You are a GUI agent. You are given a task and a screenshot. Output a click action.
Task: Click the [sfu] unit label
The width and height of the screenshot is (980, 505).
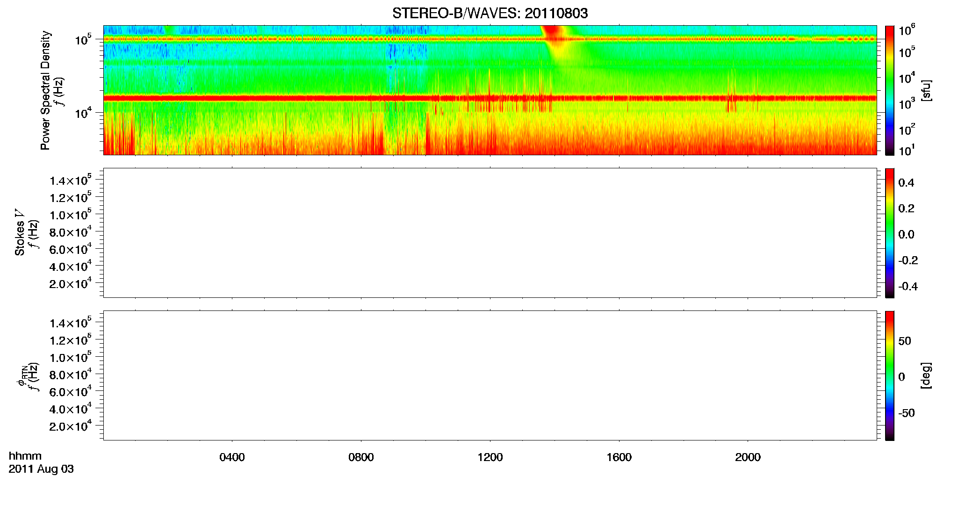[x=926, y=90]
